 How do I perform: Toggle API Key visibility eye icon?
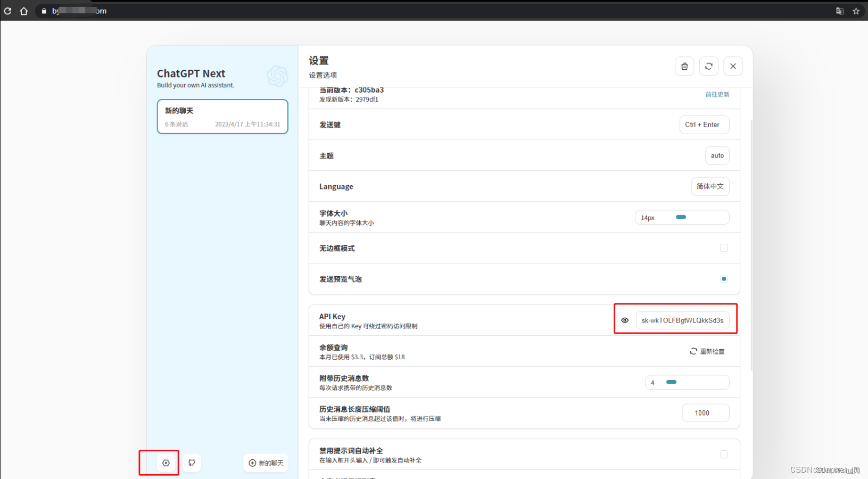[x=625, y=320]
